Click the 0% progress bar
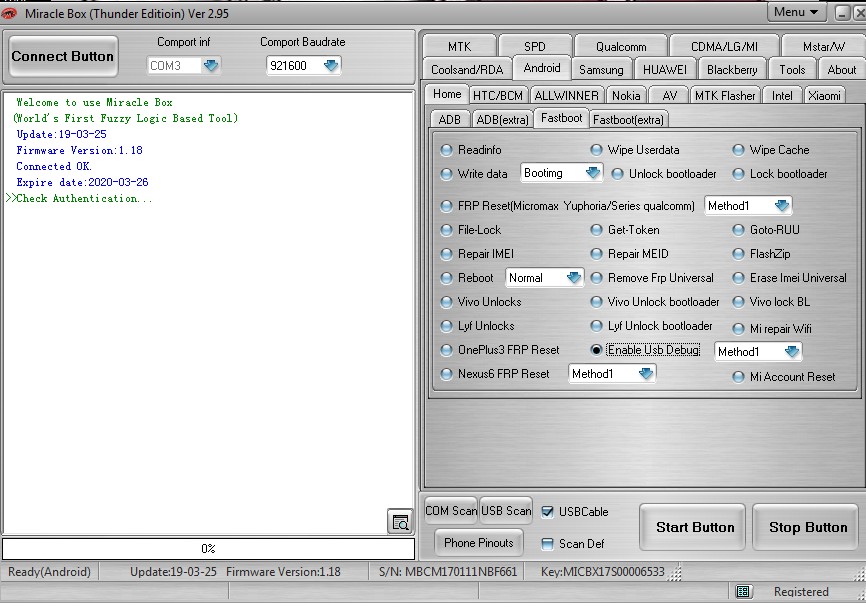866x603 pixels. 208,549
